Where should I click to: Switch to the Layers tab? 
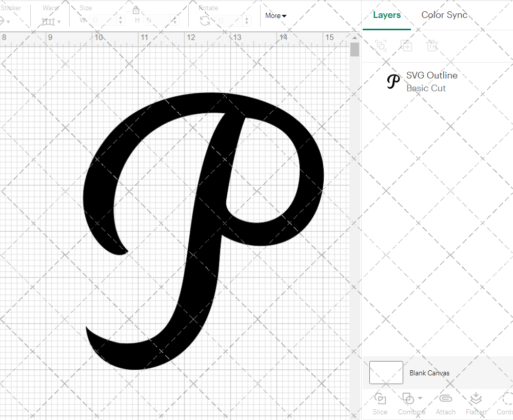point(387,15)
